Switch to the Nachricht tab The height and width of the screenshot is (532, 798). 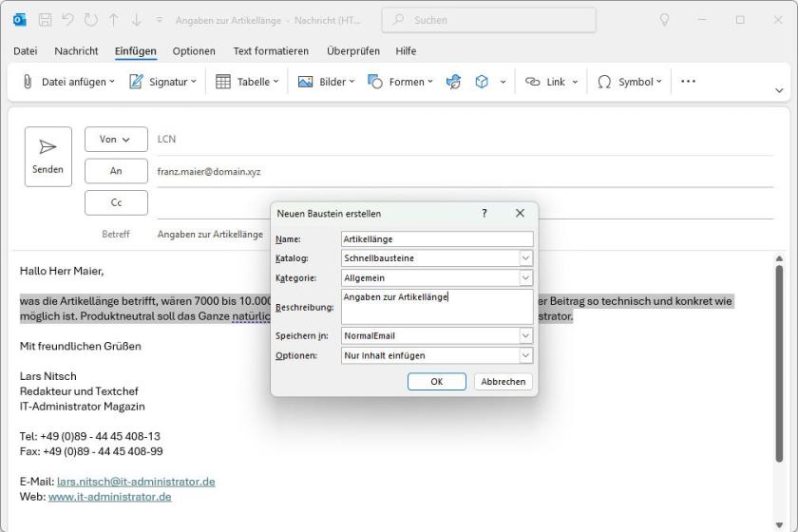point(76,51)
